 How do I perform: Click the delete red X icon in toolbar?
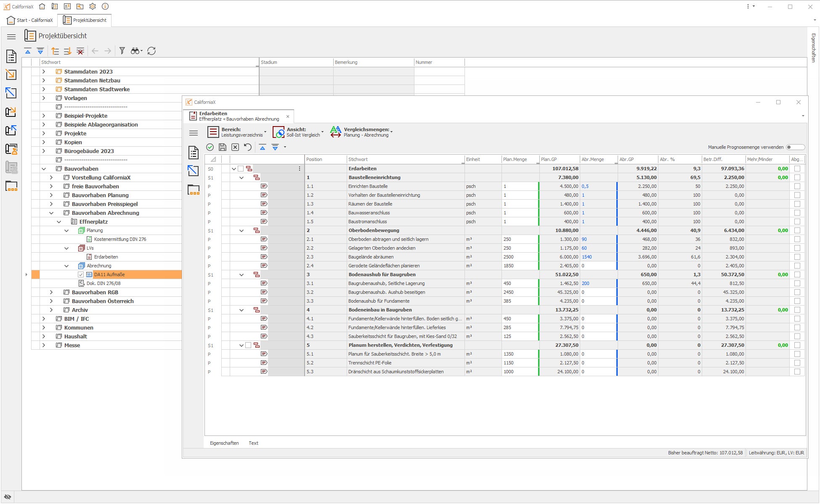pyautogui.click(x=80, y=51)
